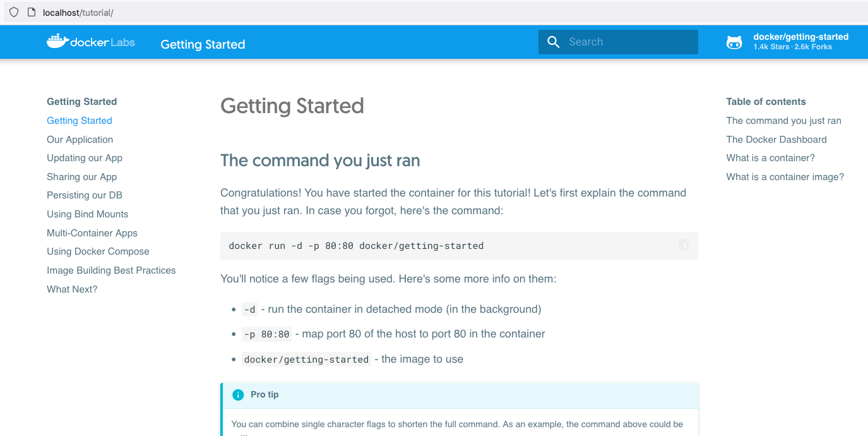Jump to The Docker Dashboard section
The width and height of the screenshot is (868, 436).
776,140
